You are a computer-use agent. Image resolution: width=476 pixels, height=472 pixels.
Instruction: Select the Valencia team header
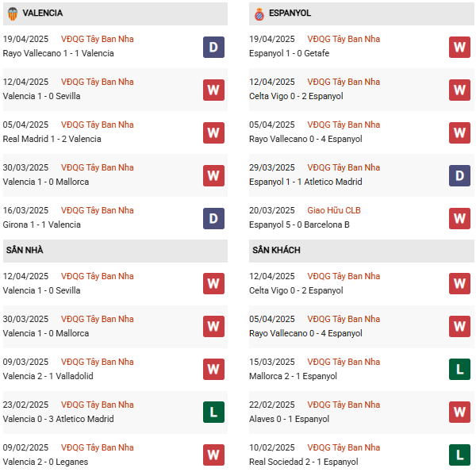[x=43, y=13]
